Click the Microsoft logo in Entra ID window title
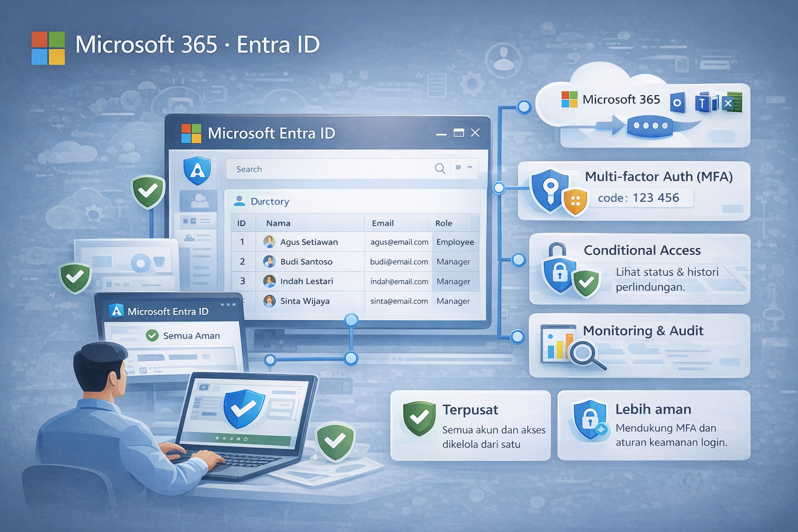This screenshot has height=532, width=798. [x=191, y=133]
